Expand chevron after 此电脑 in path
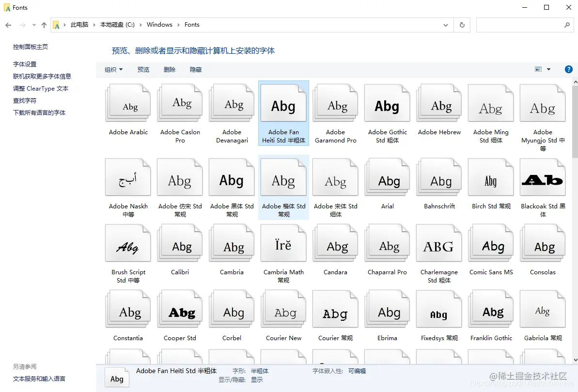Screen dimensions: 578x392 94,25
